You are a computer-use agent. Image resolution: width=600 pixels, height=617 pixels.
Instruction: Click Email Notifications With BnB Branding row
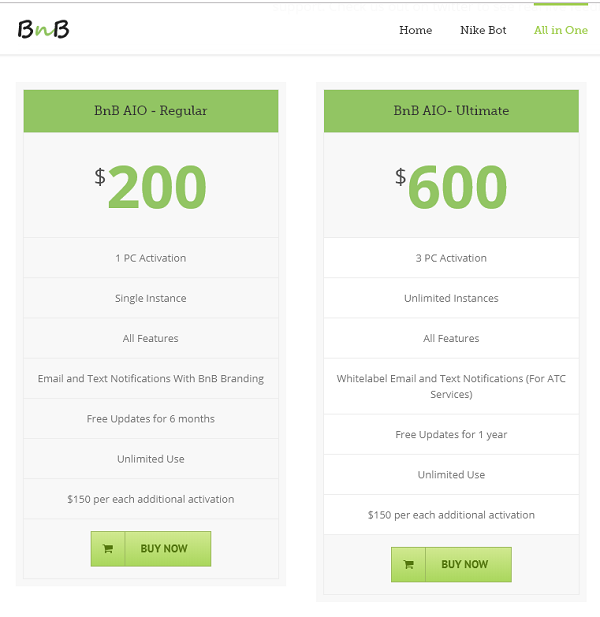pyautogui.click(x=151, y=378)
